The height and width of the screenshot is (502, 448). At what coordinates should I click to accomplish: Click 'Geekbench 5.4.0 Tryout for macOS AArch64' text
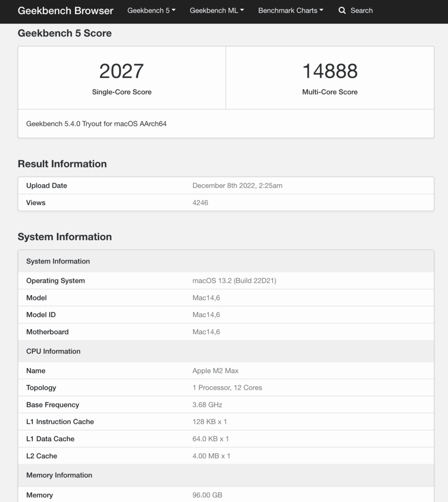pos(96,124)
